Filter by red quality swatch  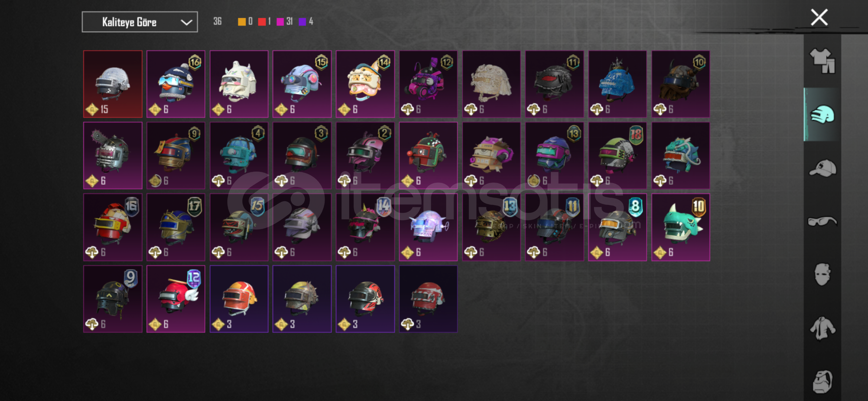262,22
